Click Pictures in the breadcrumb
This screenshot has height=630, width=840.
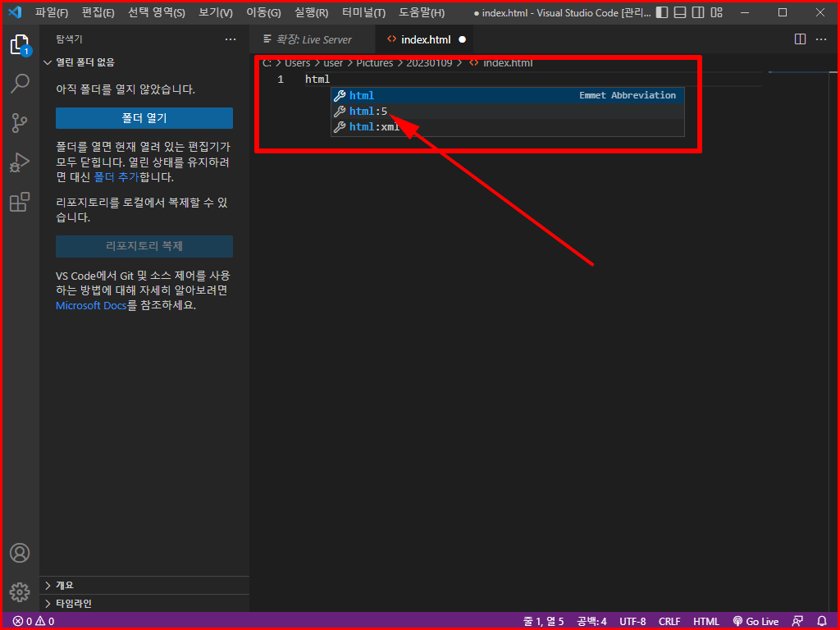pyautogui.click(x=374, y=63)
